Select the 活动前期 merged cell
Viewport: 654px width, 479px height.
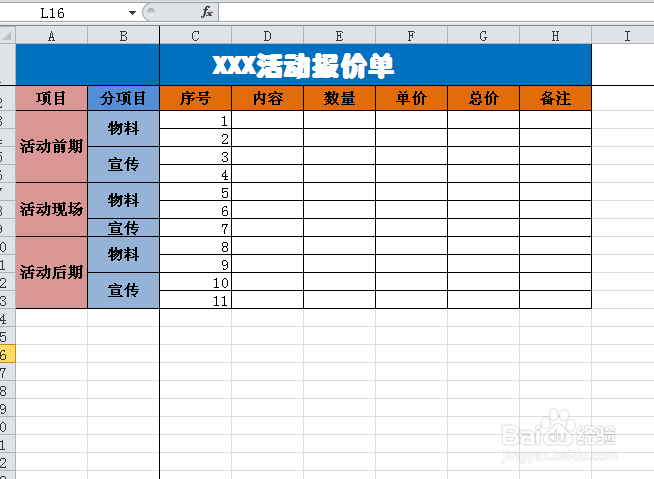click(52, 146)
